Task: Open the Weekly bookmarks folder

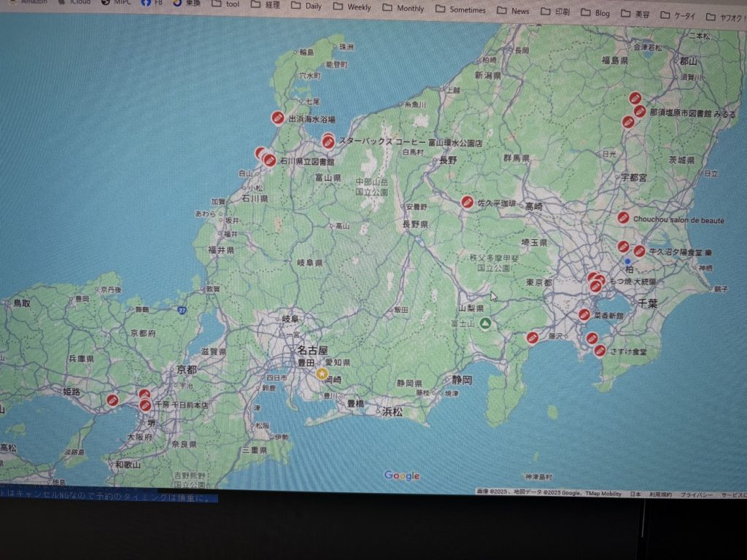Action: pos(352,7)
